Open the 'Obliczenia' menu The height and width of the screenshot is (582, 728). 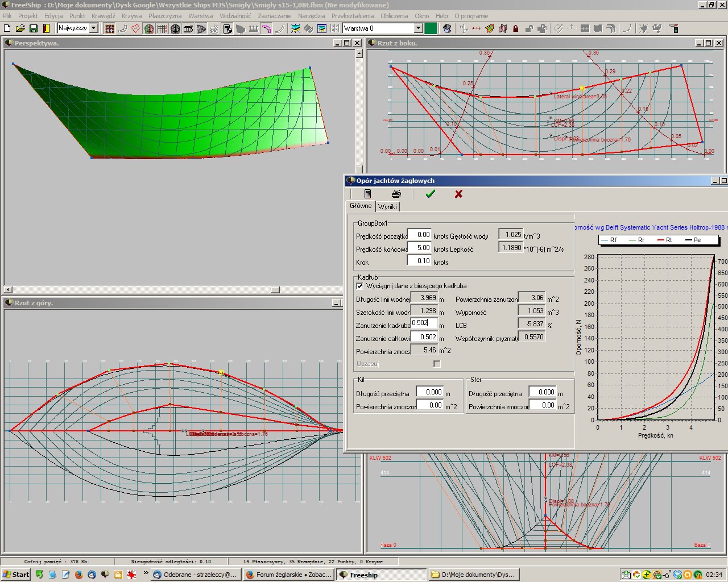pyautogui.click(x=394, y=16)
